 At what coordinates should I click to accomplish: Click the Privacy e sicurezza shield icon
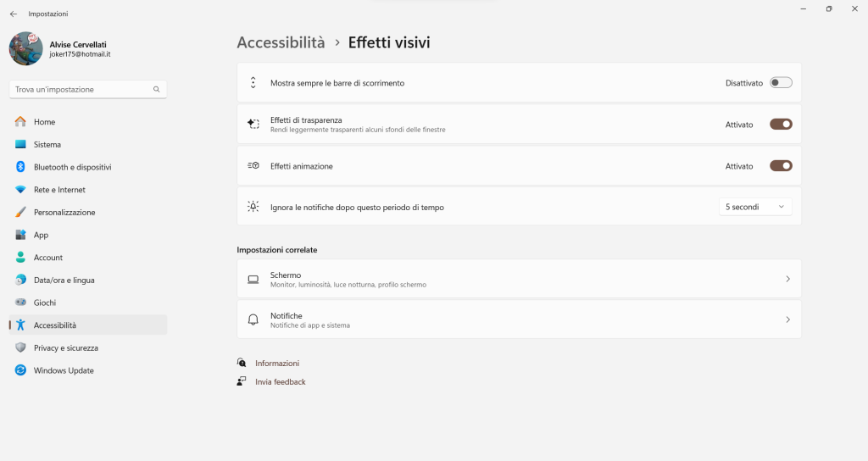click(21, 347)
